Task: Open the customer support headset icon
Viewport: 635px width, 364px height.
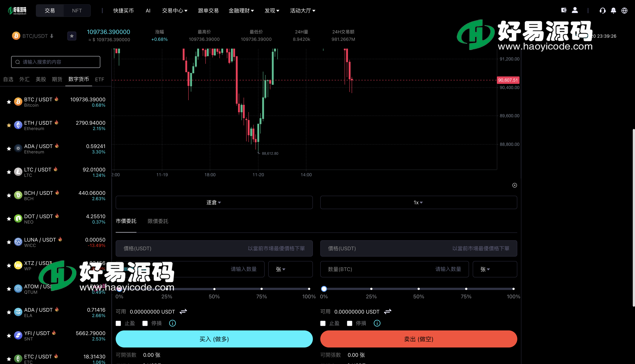Action: 603,11
